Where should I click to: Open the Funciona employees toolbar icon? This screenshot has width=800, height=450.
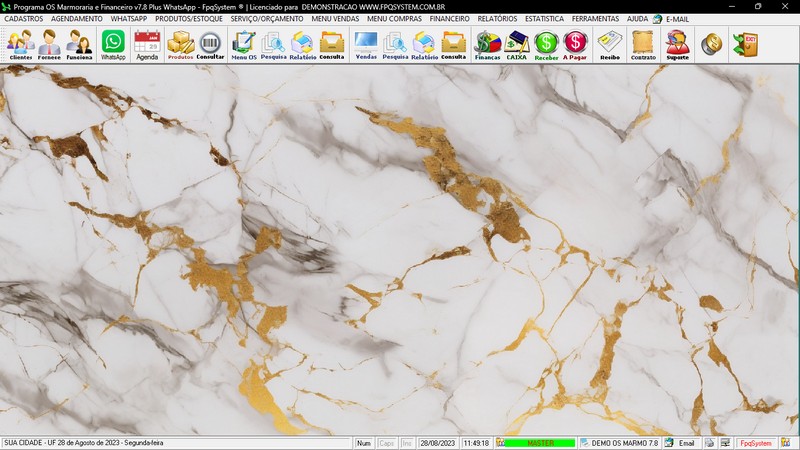pyautogui.click(x=80, y=45)
